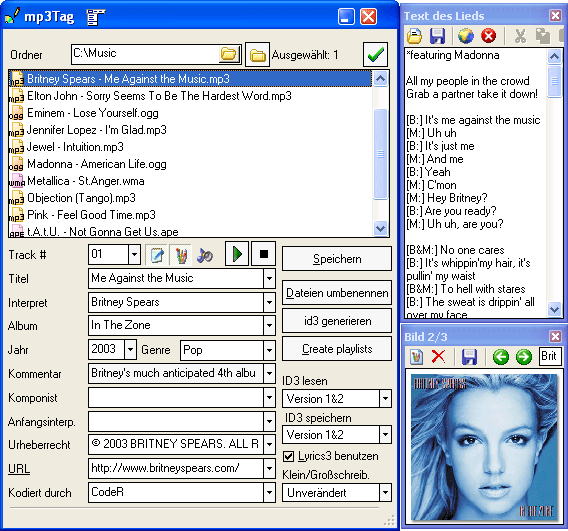568x531 pixels.
Task: Add picture icon in Bild panel toolbar
Action: tap(417, 357)
